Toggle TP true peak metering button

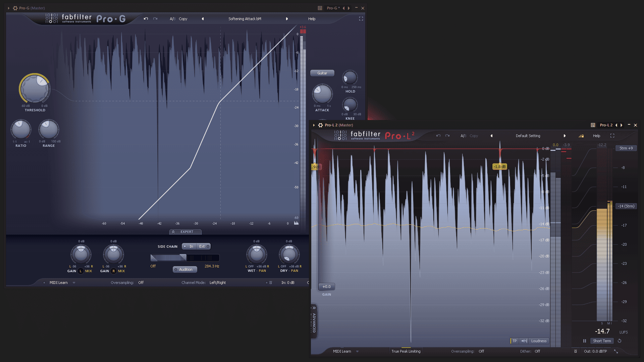click(x=515, y=341)
